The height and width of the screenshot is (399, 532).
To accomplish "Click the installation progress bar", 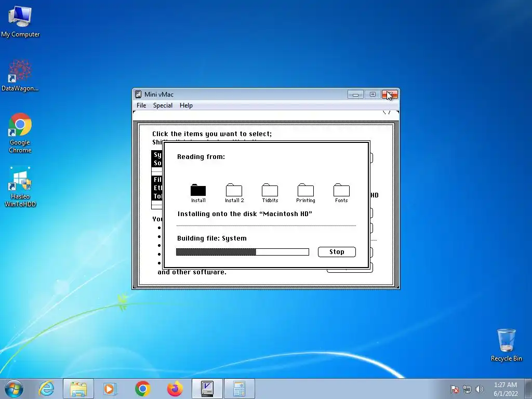I will 242,252.
